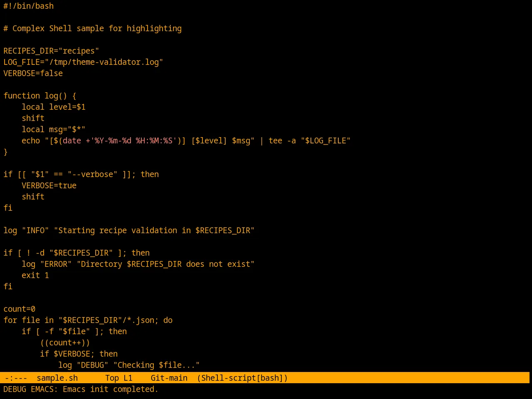Viewport: 532px width, 399px height.
Task: Click the count=0 line
Action: click(20, 309)
